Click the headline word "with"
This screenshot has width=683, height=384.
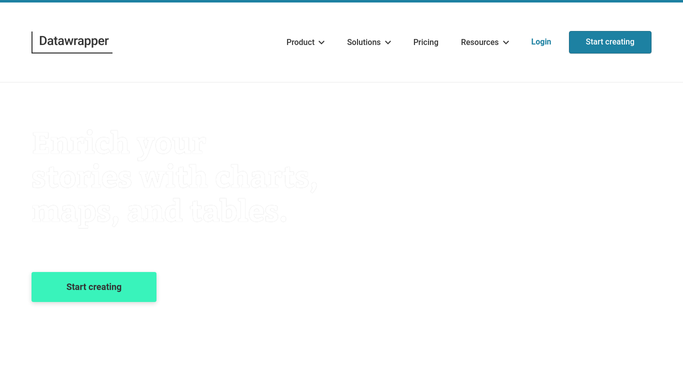[173, 176]
